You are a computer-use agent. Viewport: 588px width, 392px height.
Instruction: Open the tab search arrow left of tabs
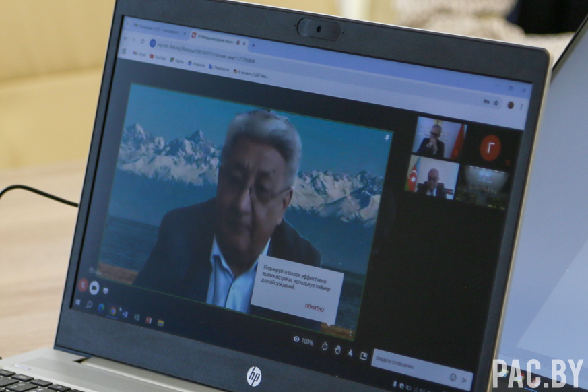coord(127,24)
